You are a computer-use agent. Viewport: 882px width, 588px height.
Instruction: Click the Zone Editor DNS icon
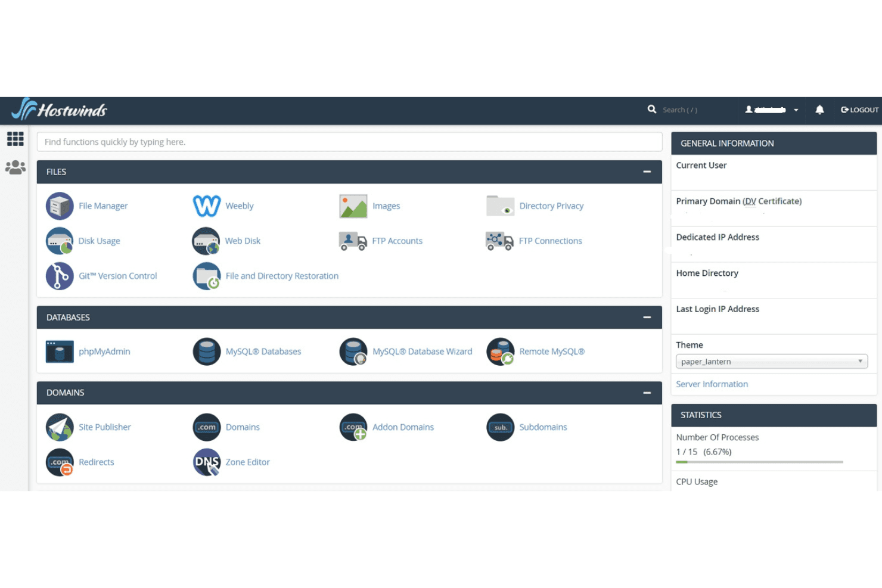pyautogui.click(x=207, y=462)
